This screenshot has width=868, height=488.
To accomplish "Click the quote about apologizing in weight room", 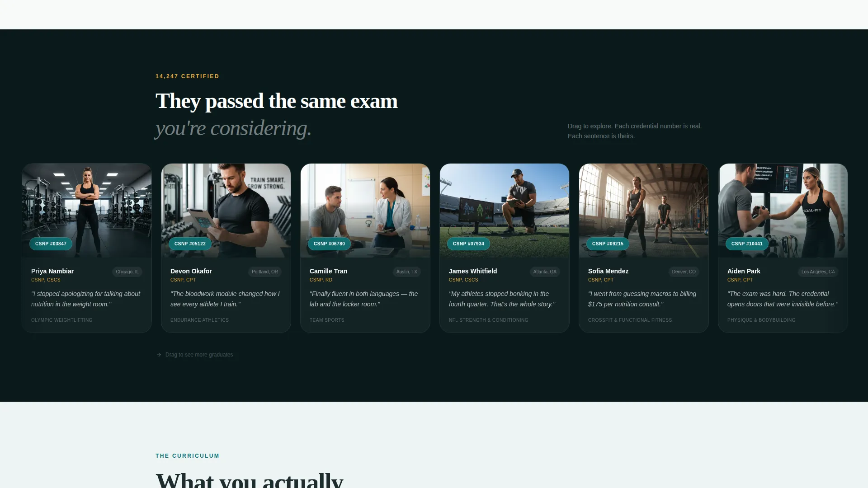I will 86,299.
